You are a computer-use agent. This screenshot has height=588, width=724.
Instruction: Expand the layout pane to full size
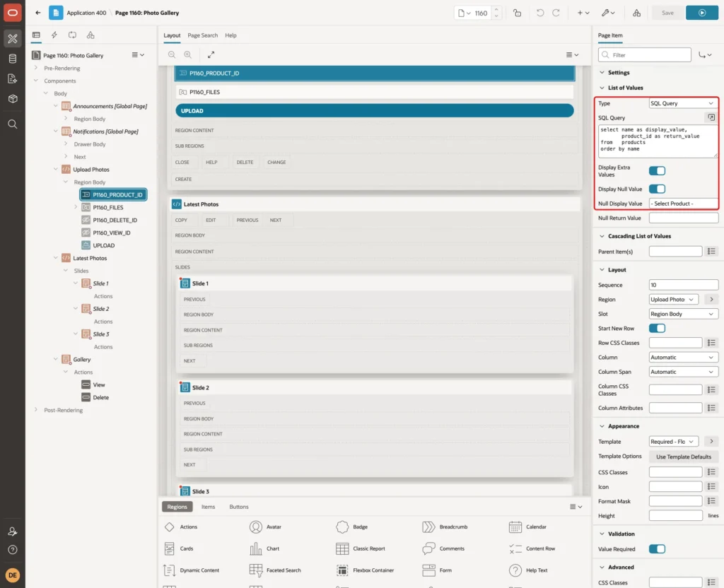[211, 54]
